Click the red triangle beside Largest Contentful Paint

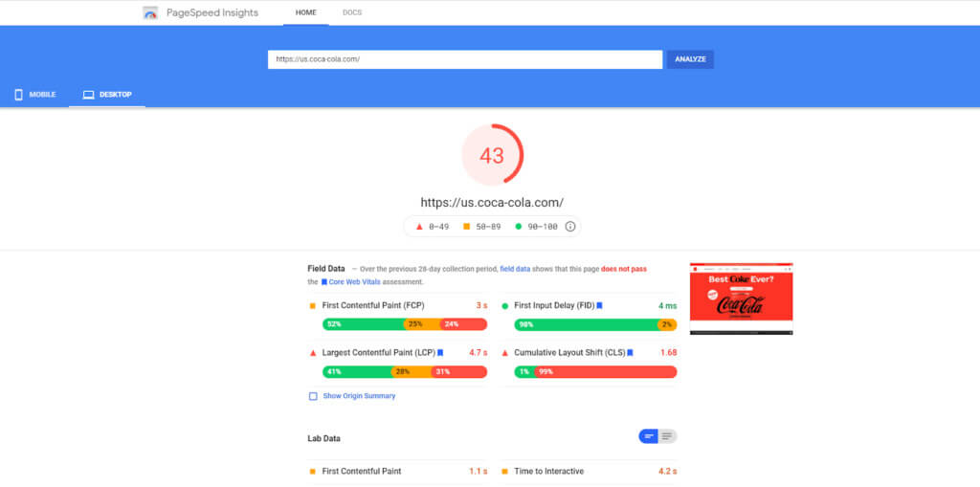(x=313, y=353)
